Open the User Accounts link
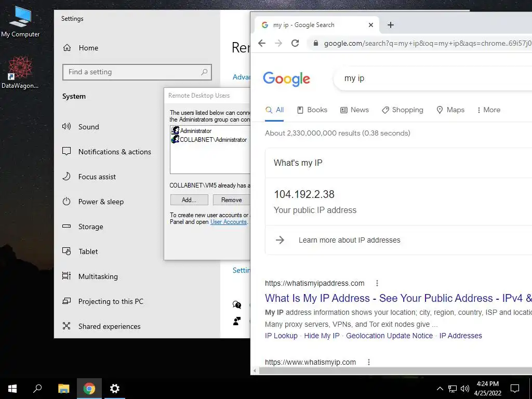The height and width of the screenshot is (399, 532). [x=229, y=222]
